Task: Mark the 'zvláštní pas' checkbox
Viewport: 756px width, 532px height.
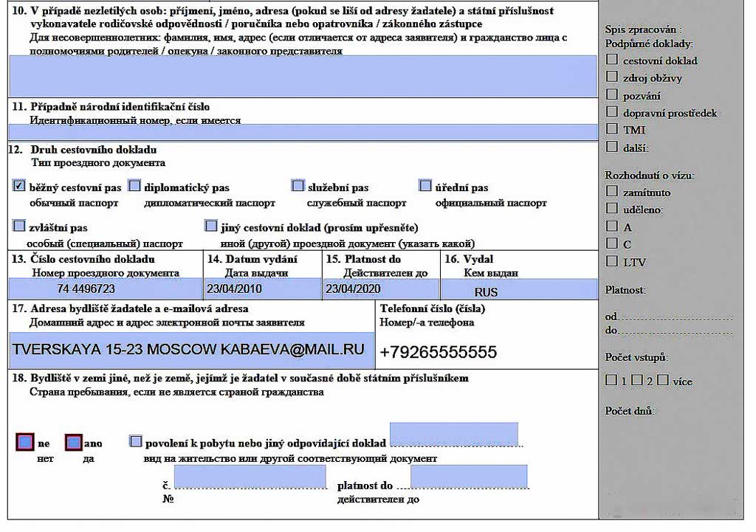Action: [x=18, y=226]
